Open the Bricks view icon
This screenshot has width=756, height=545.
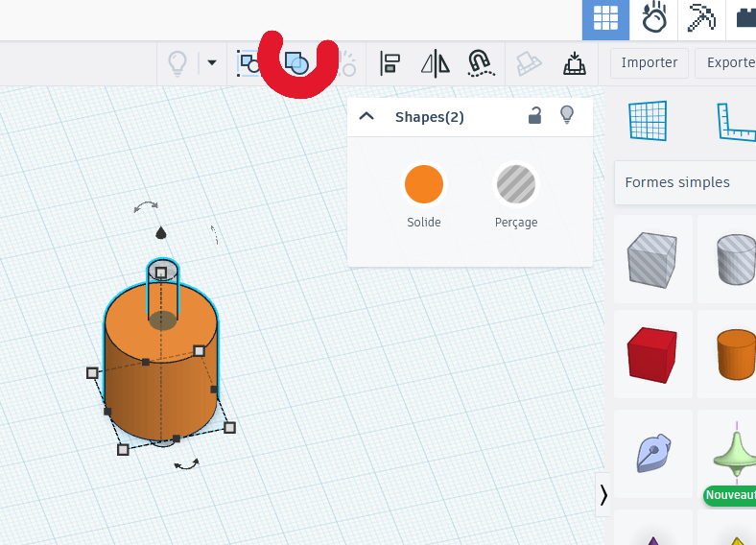(x=745, y=18)
